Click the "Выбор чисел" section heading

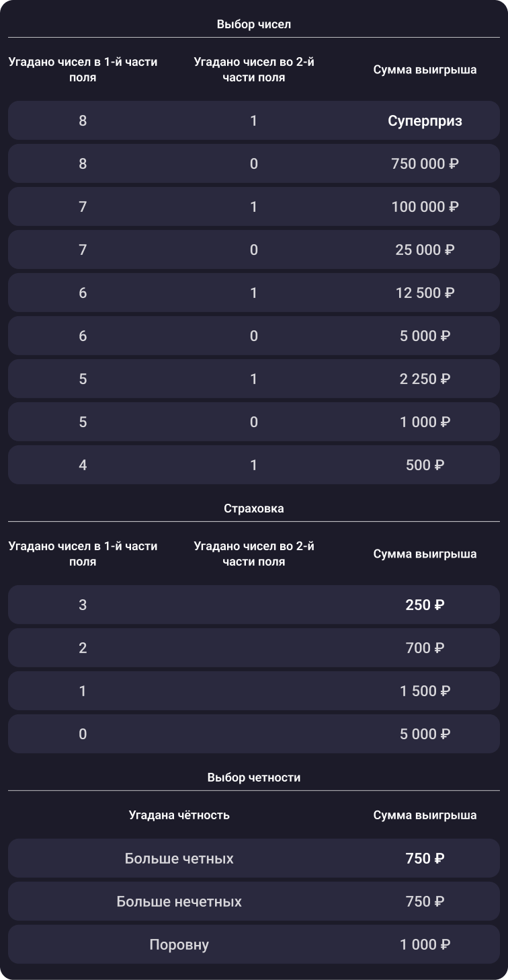tap(254, 24)
